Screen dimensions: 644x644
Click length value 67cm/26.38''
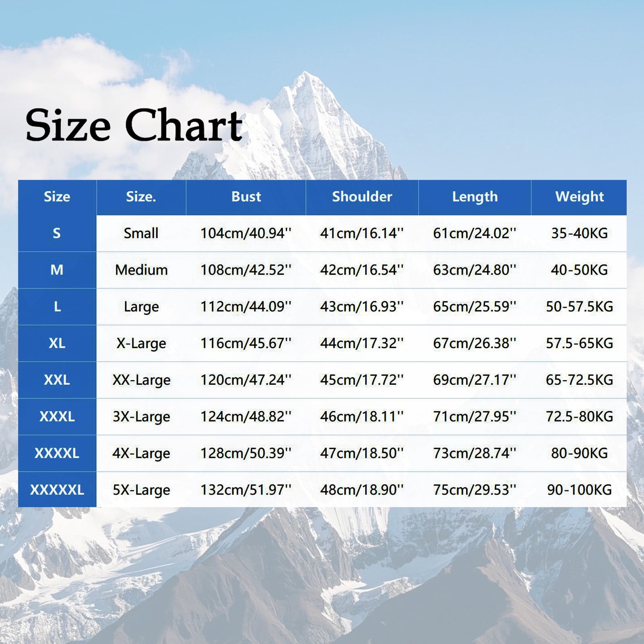pyautogui.click(x=474, y=343)
